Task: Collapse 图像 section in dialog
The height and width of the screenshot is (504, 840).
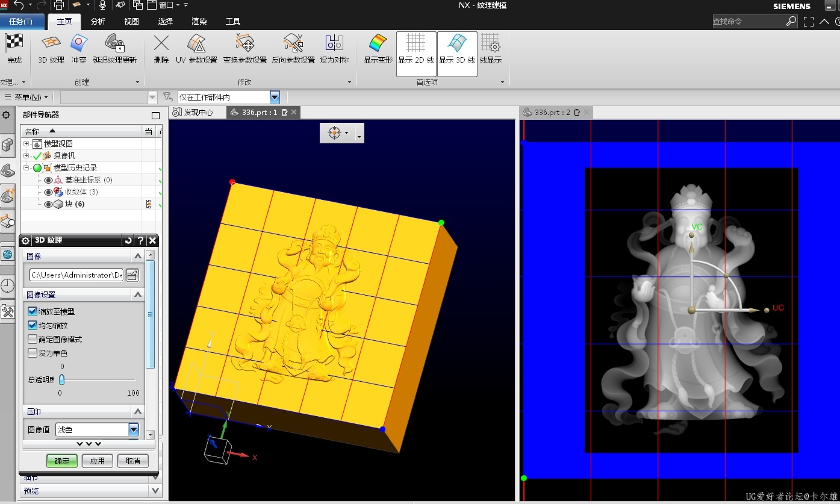Action: point(138,256)
